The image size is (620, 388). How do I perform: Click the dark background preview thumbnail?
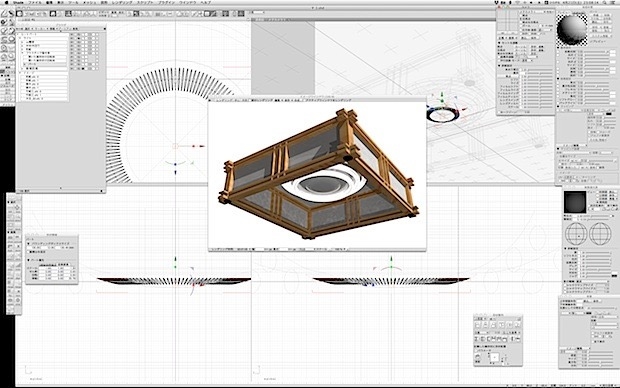click(x=575, y=203)
